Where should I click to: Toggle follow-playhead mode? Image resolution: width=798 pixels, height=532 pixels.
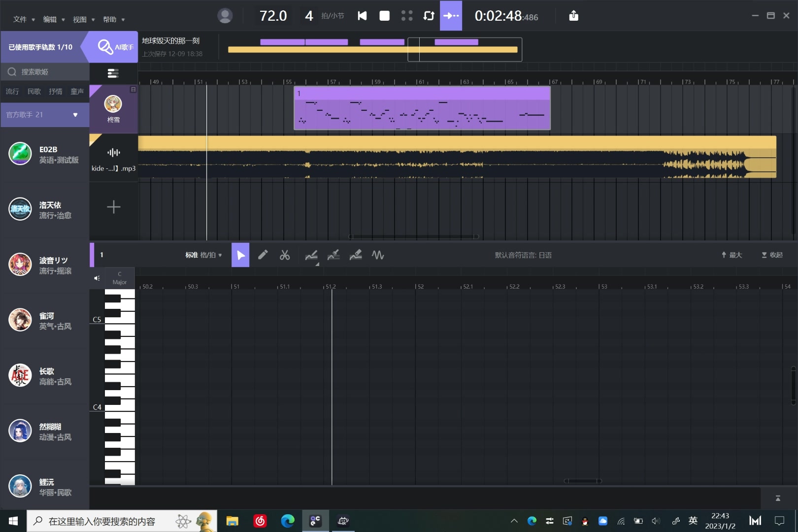tap(450, 16)
